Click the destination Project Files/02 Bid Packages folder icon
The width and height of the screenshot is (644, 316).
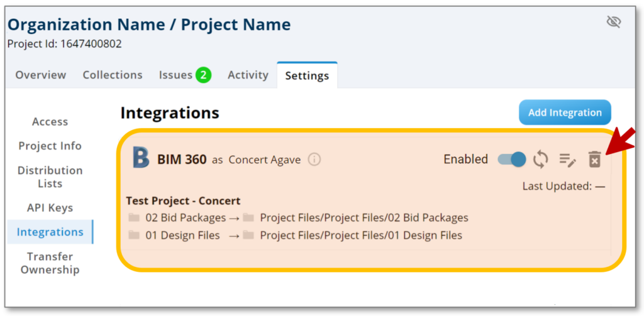coord(248,218)
